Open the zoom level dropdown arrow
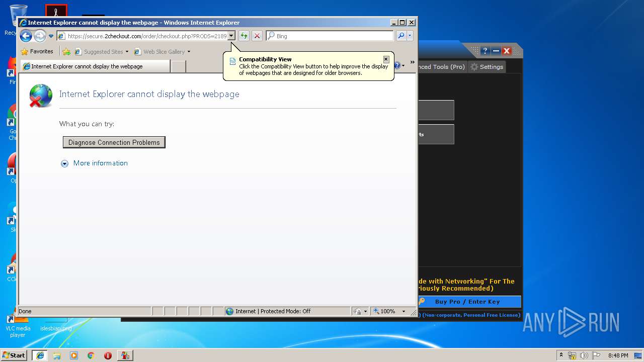Viewport: 644px width, 362px height. (x=404, y=311)
